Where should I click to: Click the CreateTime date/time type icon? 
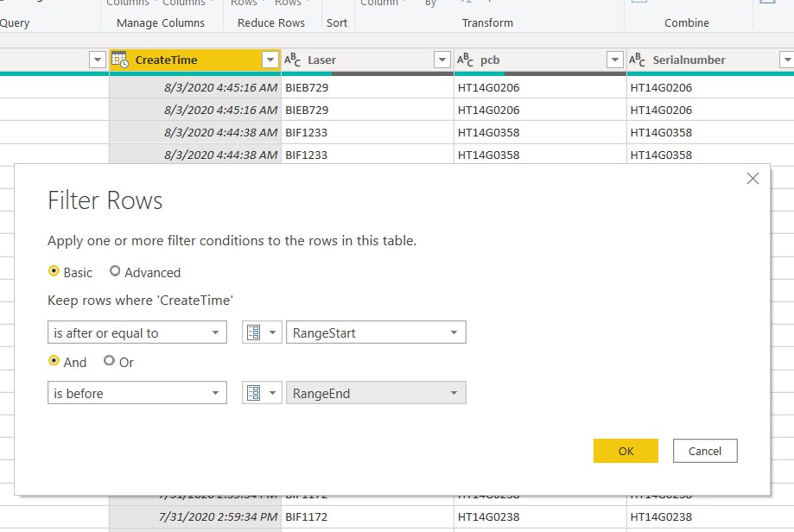click(x=120, y=60)
